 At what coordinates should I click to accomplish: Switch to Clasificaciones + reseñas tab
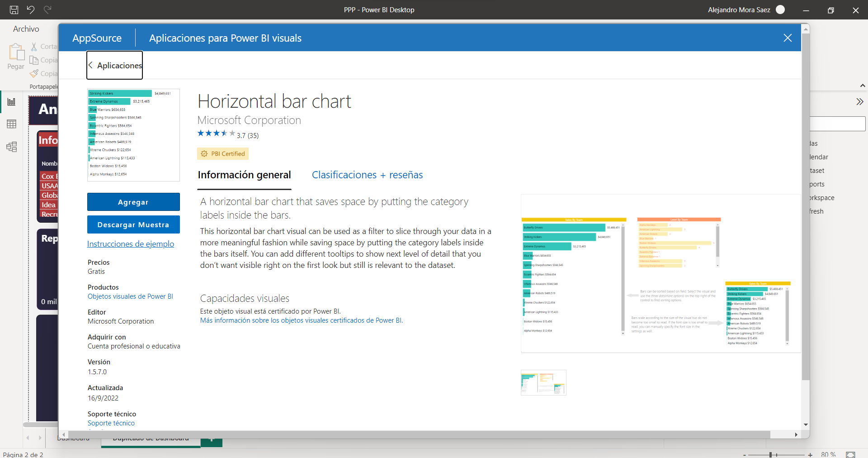click(367, 175)
